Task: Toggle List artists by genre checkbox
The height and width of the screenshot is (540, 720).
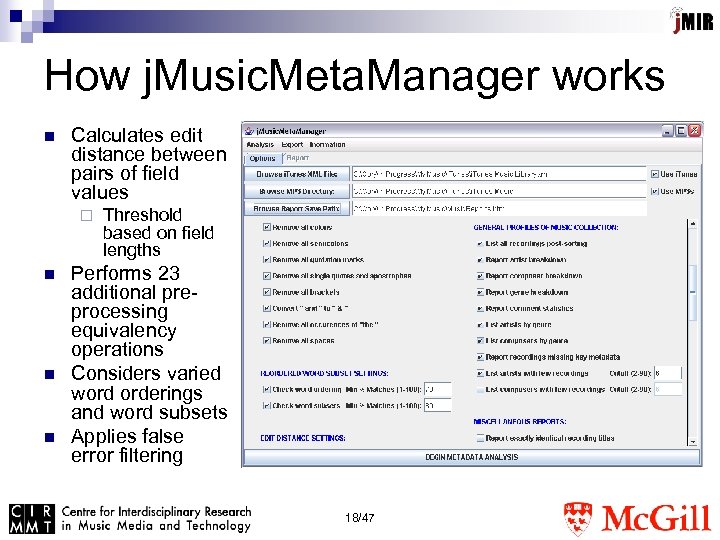Action: click(x=480, y=325)
